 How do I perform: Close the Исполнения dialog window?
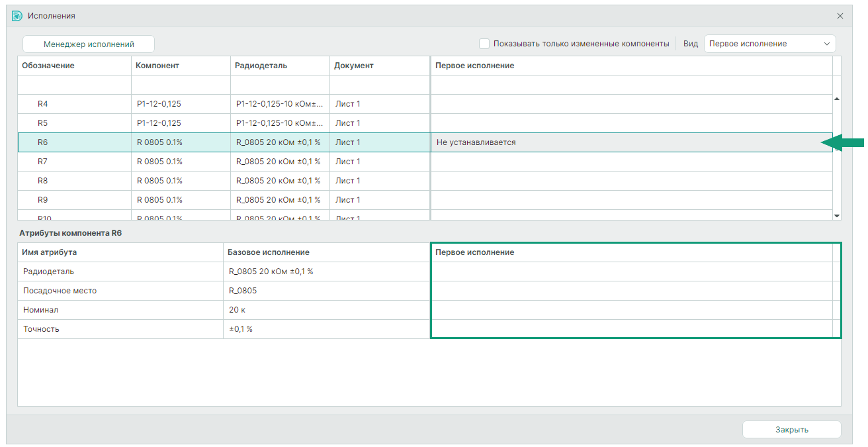[x=840, y=16]
